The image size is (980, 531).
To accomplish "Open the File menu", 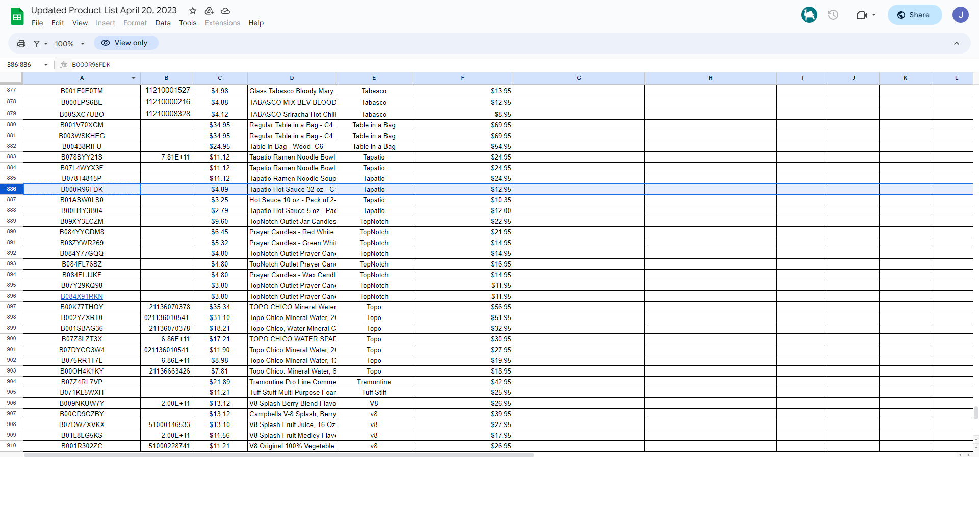I will pyautogui.click(x=37, y=23).
